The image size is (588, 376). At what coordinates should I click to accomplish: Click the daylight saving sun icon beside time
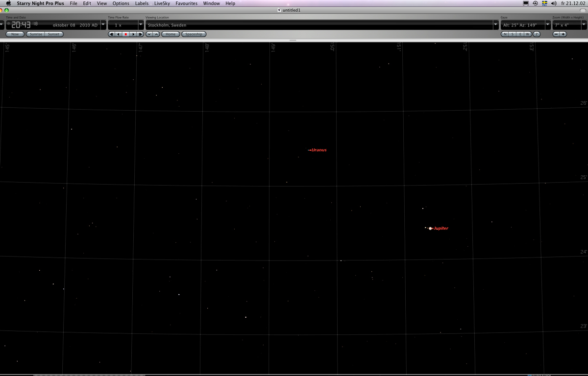[8, 23]
